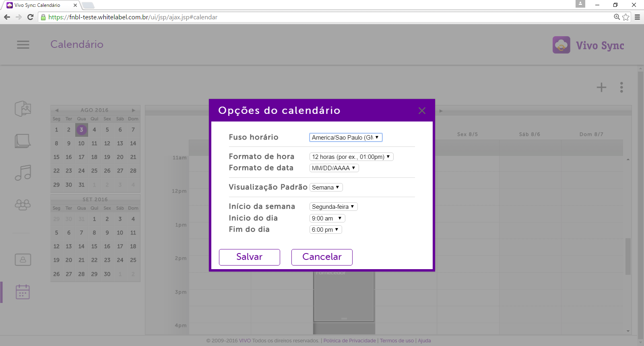Select day 15 in SET 2016 calendar

pyautogui.click(x=94, y=246)
